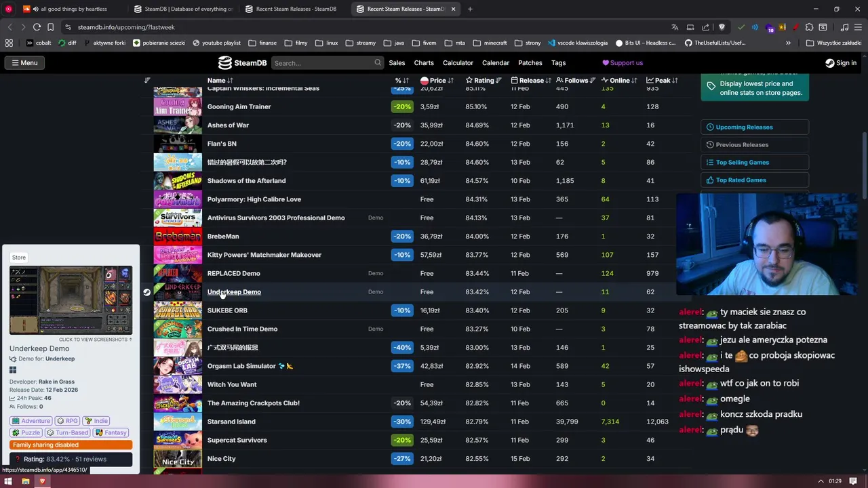Open Windows Start button on taskbar
The height and width of the screenshot is (488, 868).
point(9,481)
